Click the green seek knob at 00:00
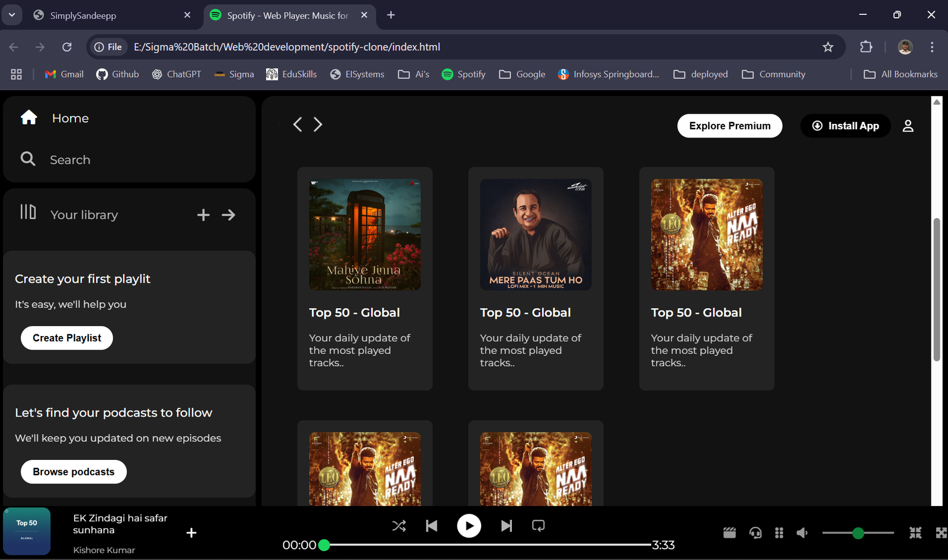Image resolution: width=948 pixels, height=560 pixels. point(324,545)
